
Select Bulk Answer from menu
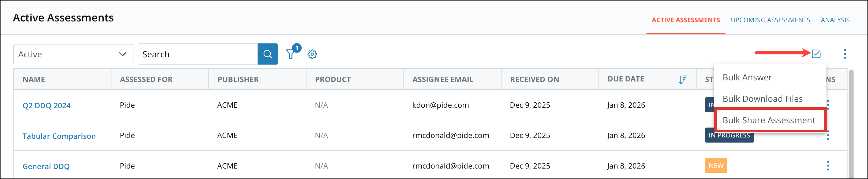pos(747,77)
